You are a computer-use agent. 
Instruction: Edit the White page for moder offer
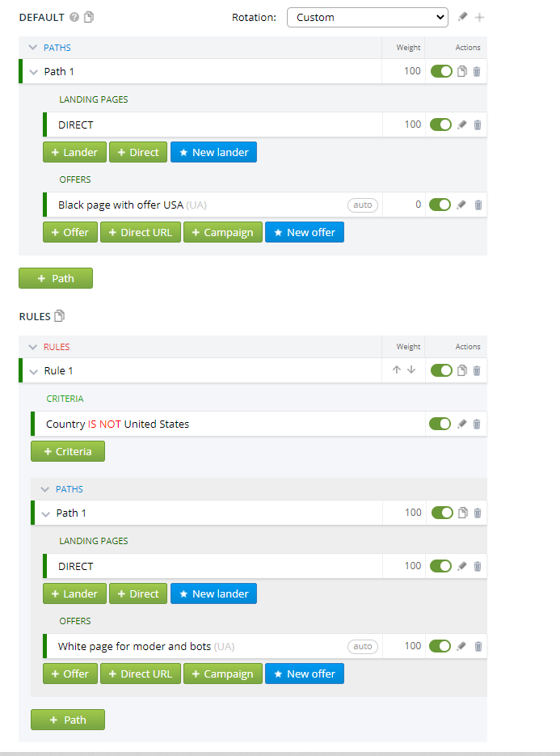(x=461, y=646)
